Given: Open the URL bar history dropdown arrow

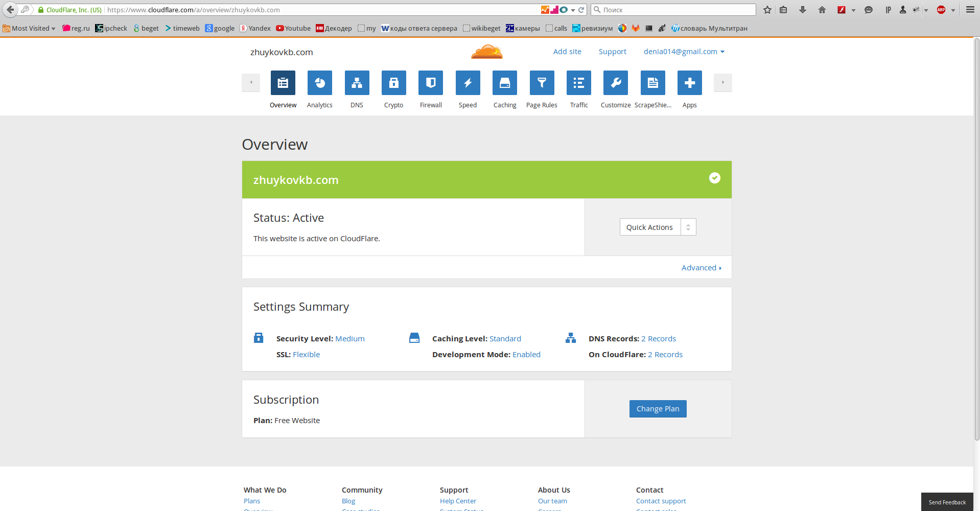Looking at the screenshot, I should (573, 10).
